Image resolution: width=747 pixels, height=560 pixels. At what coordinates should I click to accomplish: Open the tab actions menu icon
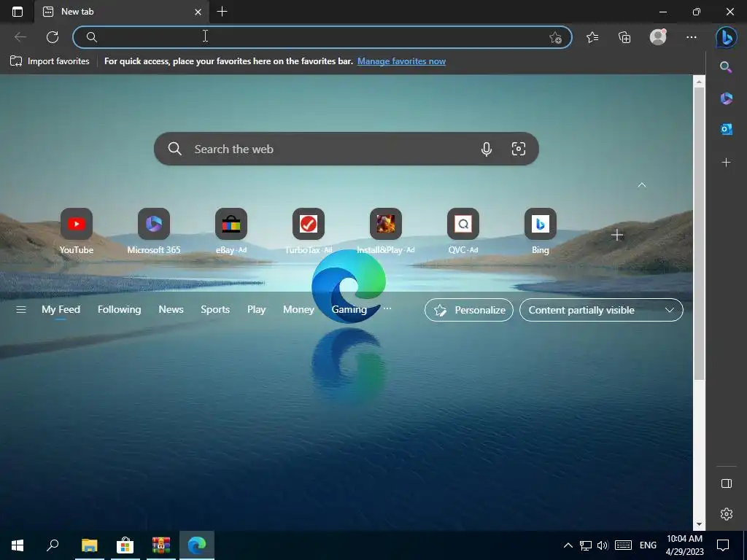coord(18,12)
